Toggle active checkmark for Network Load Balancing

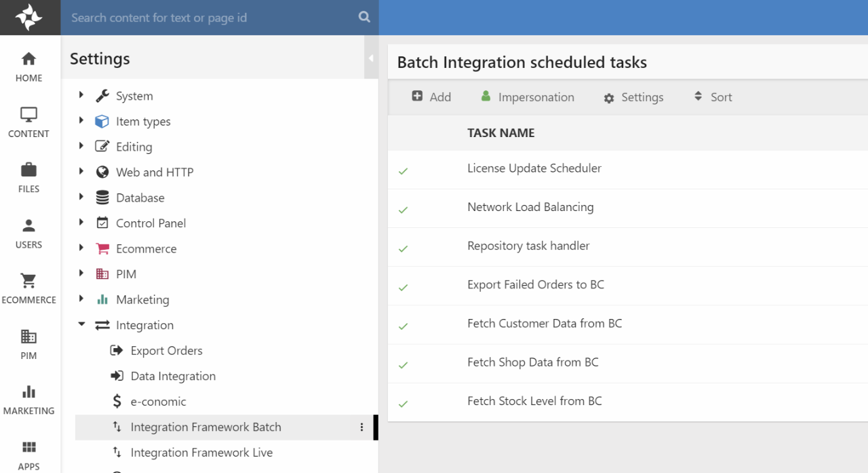point(403,210)
